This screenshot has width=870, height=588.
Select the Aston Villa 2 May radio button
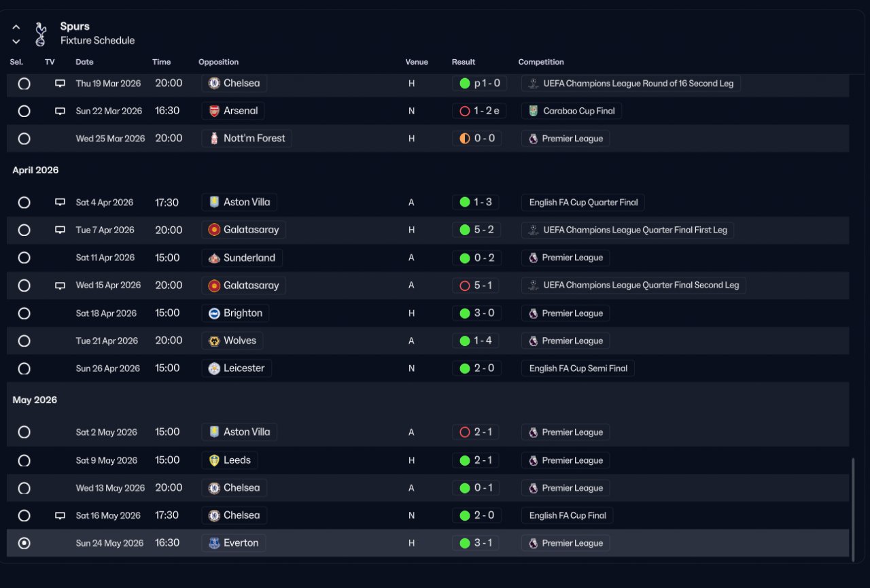(x=24, y=432)
